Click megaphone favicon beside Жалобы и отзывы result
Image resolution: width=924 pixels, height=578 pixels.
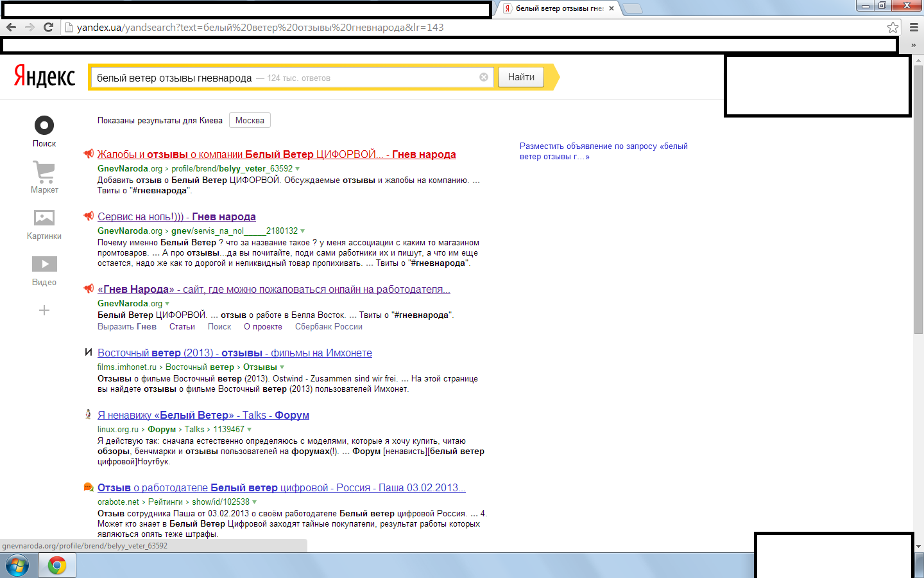89,153
